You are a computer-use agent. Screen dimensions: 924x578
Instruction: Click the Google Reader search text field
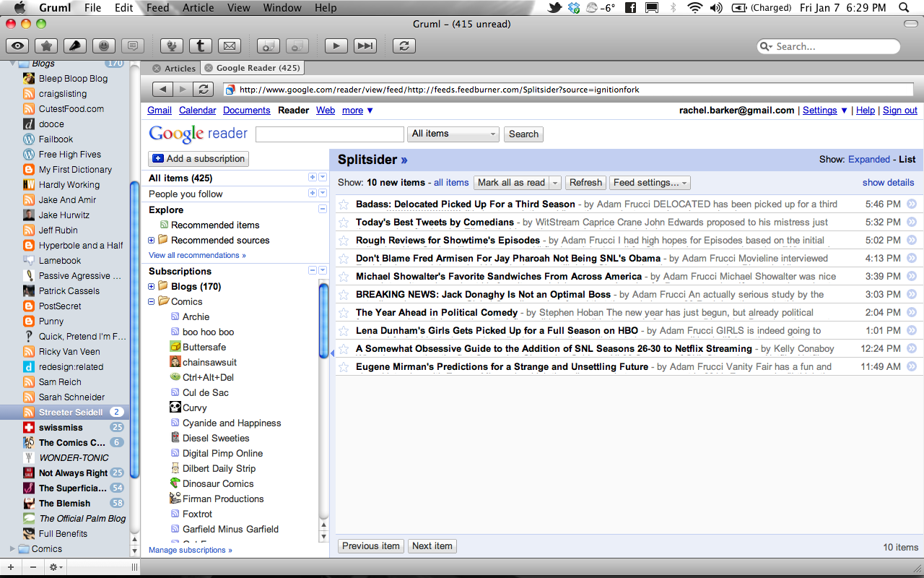(330, 134)
